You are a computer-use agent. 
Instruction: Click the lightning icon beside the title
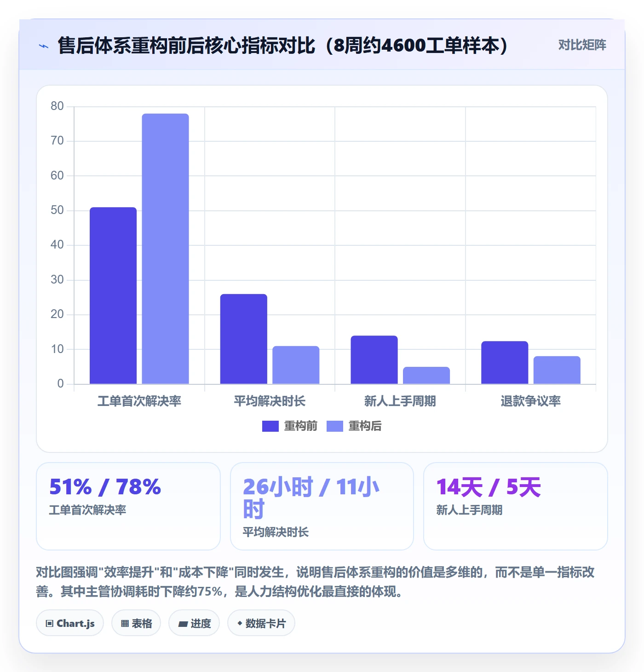(x=44, y=46)
